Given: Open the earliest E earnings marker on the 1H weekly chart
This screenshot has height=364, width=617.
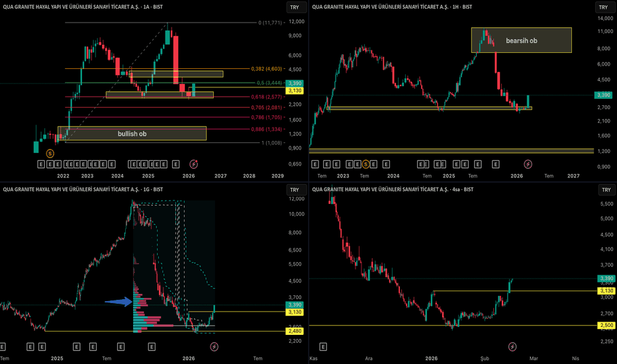Looking at the screenshot, I should coord(315,164).
